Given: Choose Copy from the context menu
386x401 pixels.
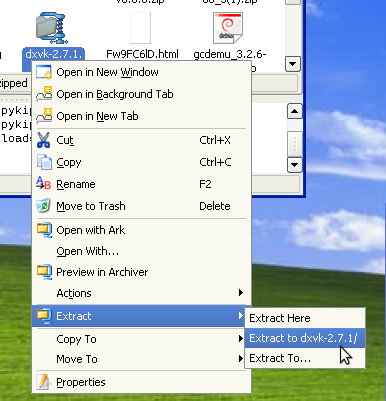Looking at the screenshot, I should 141,162.
